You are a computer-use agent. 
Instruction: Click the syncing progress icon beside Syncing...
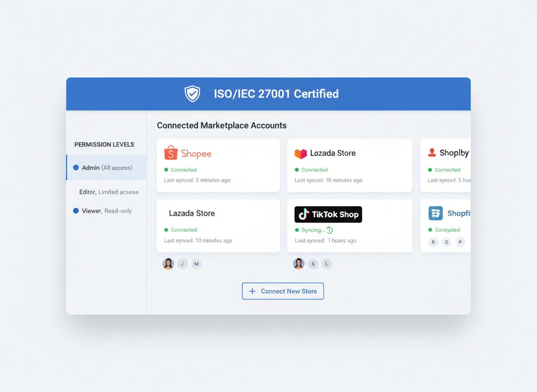click(x=329, y=230)
